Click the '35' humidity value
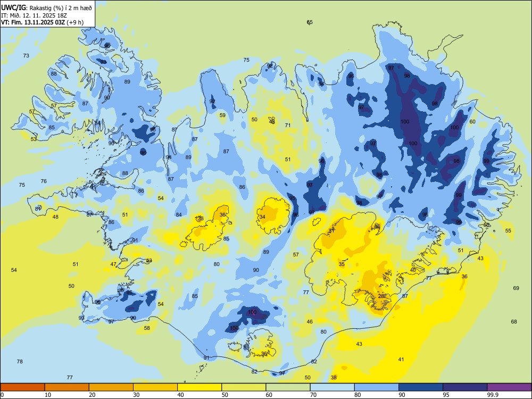The width and height of the screenshot is (532, 399). [x=342, y=264]
